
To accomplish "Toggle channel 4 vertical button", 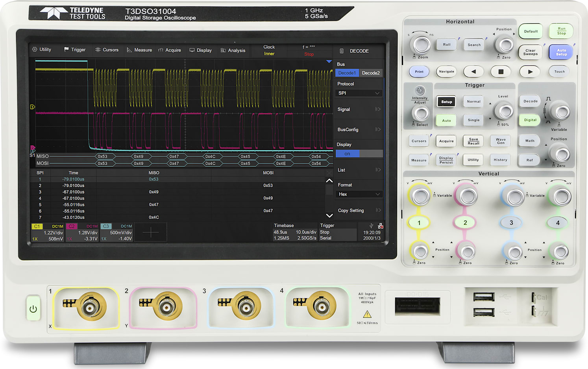I will [x=558, y=223].
